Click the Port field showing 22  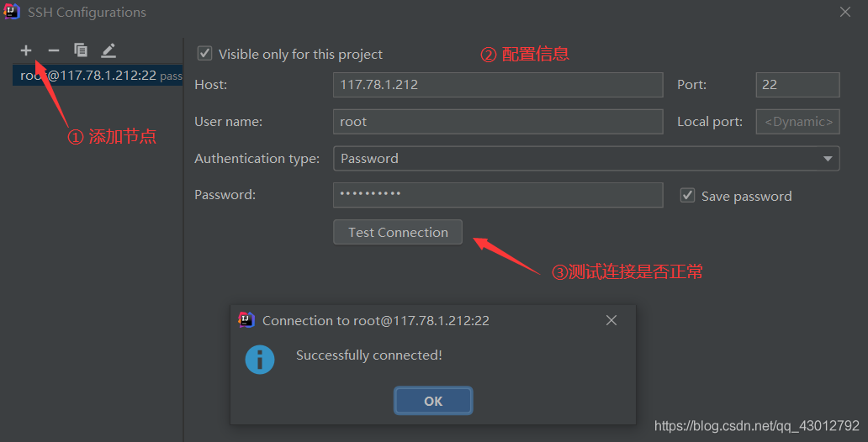[x=797, y=85]
